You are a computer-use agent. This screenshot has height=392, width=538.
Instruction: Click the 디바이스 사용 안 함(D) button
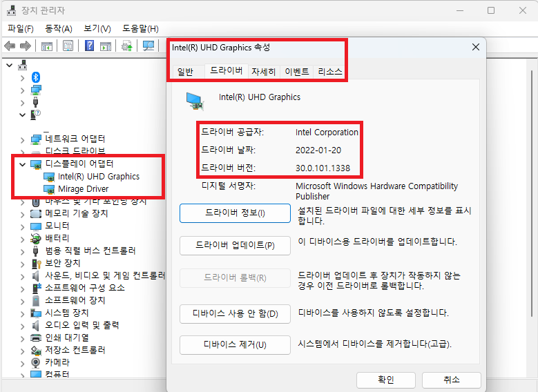(x=235, y=313)
